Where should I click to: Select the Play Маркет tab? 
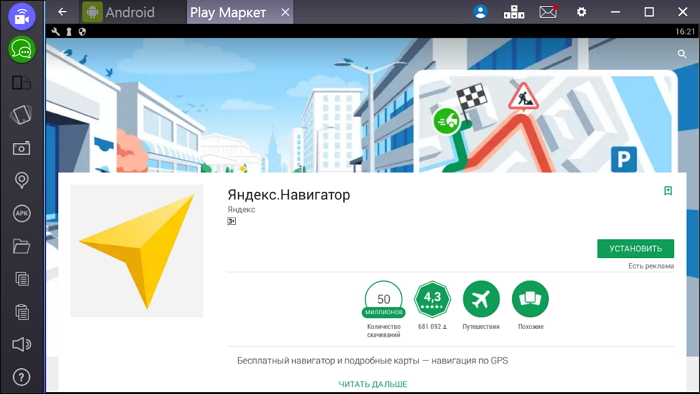pyautogui.click(x=228, y=12)
